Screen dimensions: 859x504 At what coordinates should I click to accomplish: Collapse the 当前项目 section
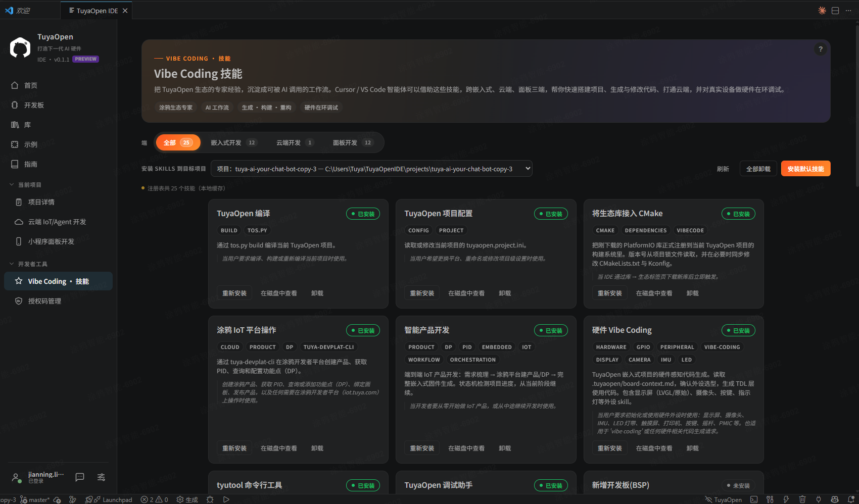point(25,185)
